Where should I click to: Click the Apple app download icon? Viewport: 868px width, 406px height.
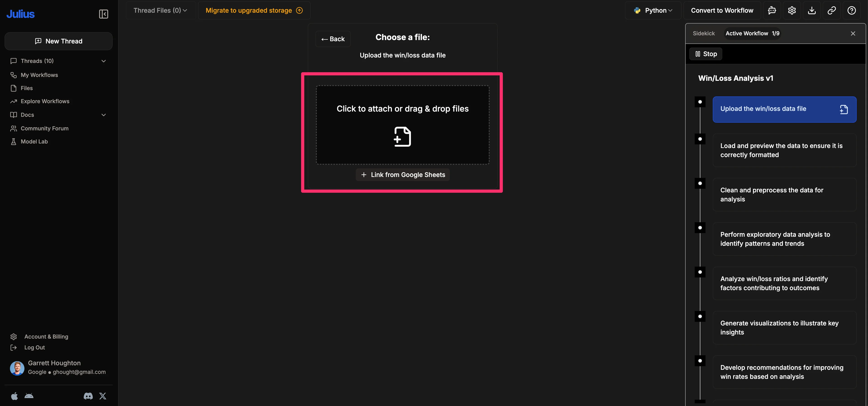tap(14, 396)
